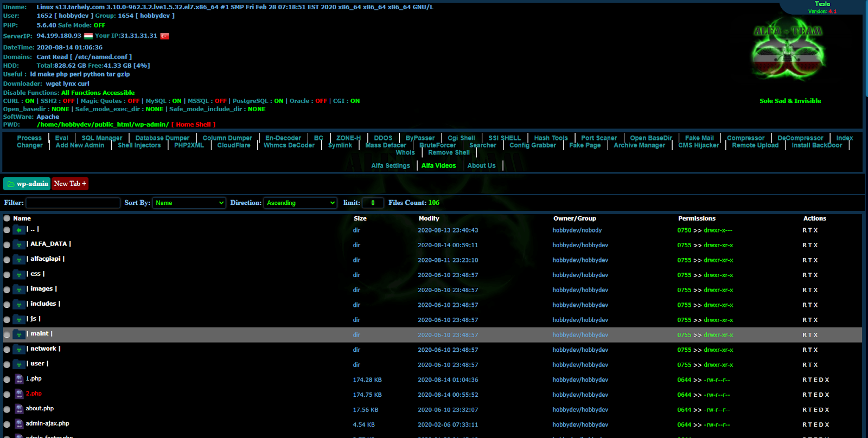Click the about.php file icon
Screen dimensions: 868x438
[19, 409]
